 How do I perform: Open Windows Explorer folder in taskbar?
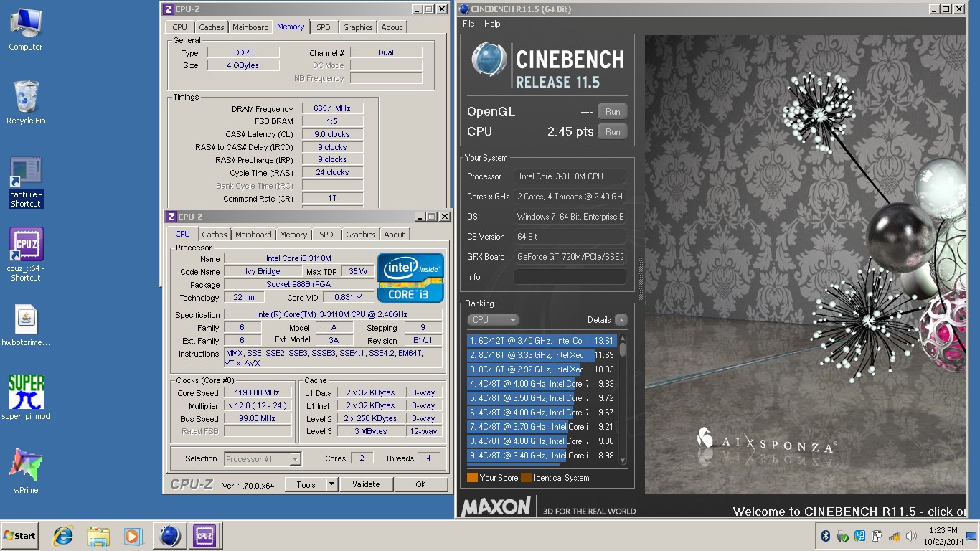(x=98, y=536)
